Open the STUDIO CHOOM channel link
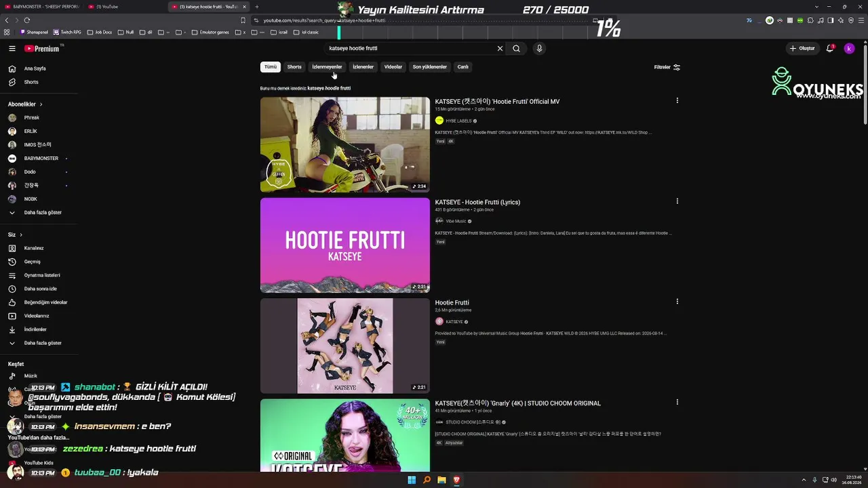 point(473,422)
